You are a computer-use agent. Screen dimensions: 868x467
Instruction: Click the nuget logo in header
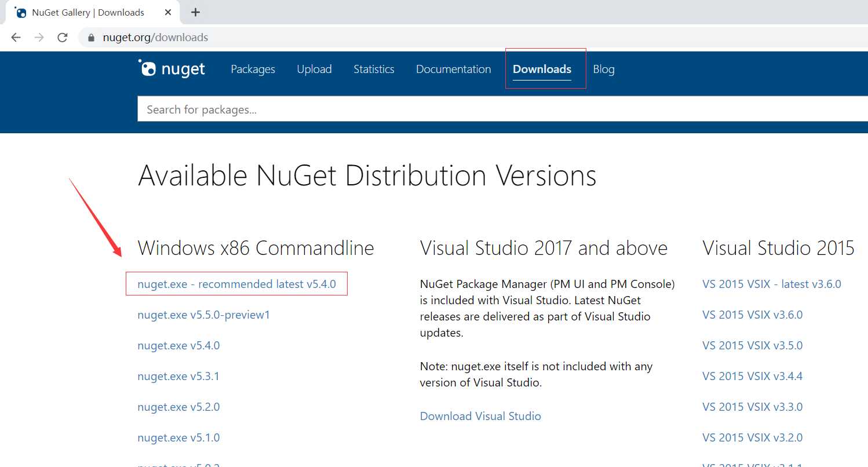[x=172, y=68]
